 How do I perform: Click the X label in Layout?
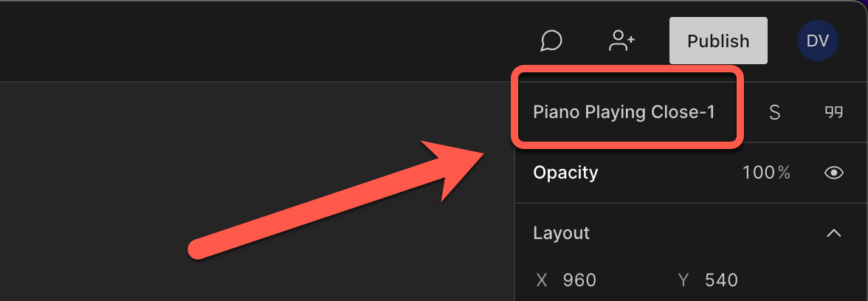542,280
